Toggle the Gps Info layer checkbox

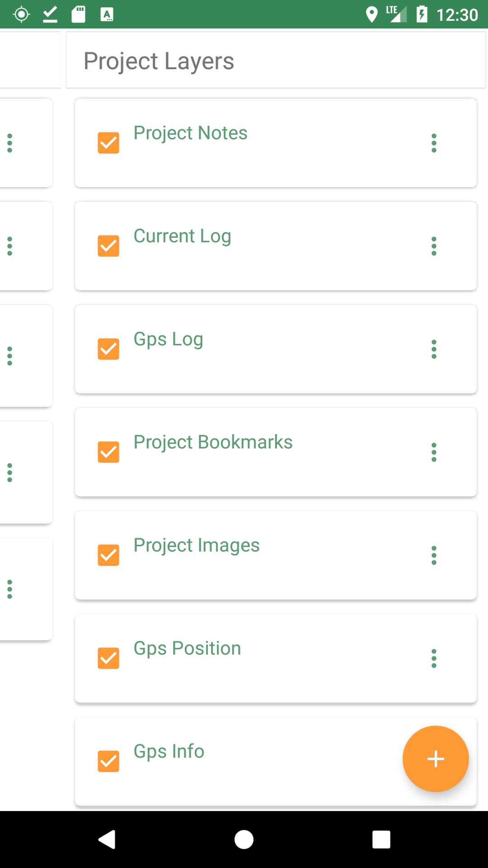108,761
